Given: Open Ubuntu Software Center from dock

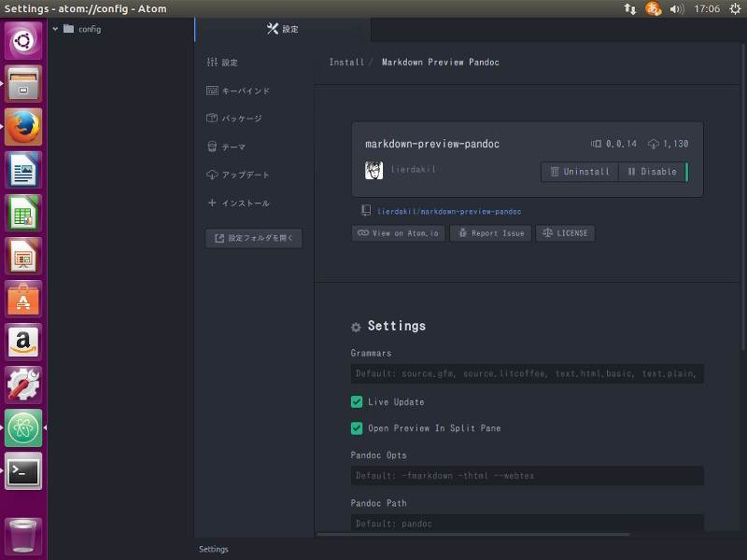Looking at the screenshot, I should click(23, 299).
